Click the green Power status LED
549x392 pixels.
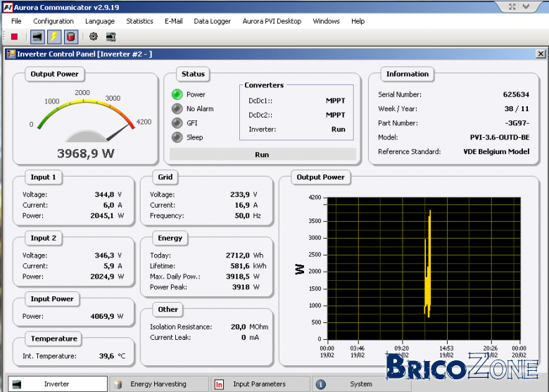tap(177, 94)
